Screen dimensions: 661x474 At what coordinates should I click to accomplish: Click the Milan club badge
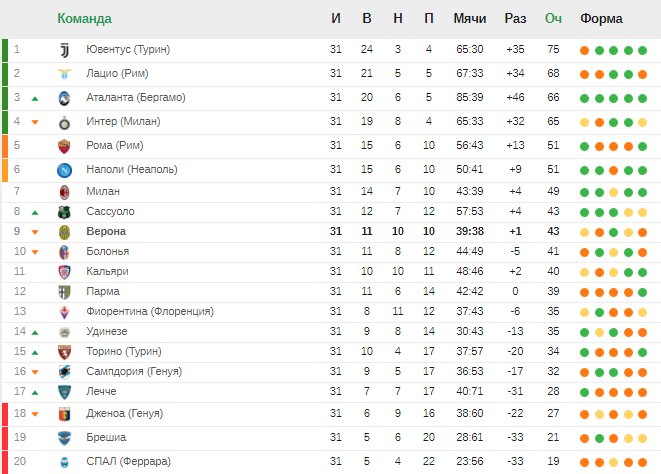coord(64,192)
